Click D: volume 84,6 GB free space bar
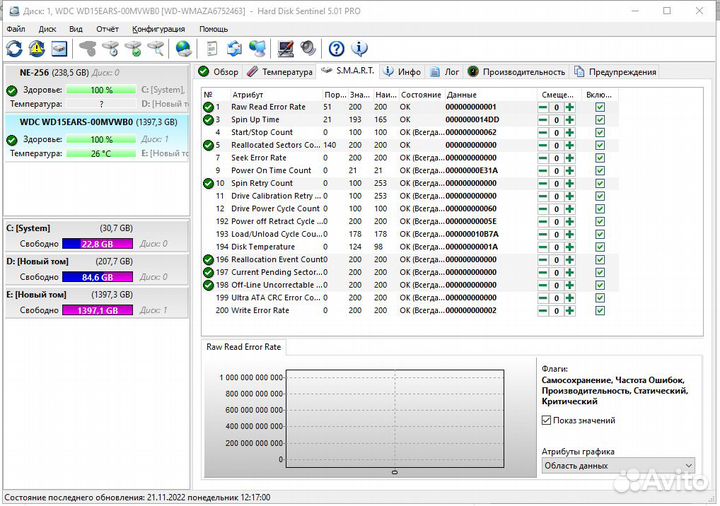The image size is (720, 506). pos(97,277)
